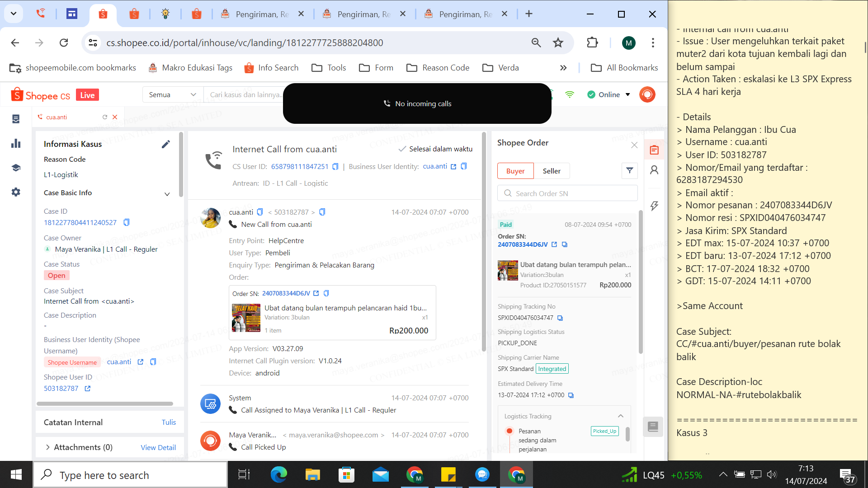Refresh the cua.anti case tab

(105, 117)
